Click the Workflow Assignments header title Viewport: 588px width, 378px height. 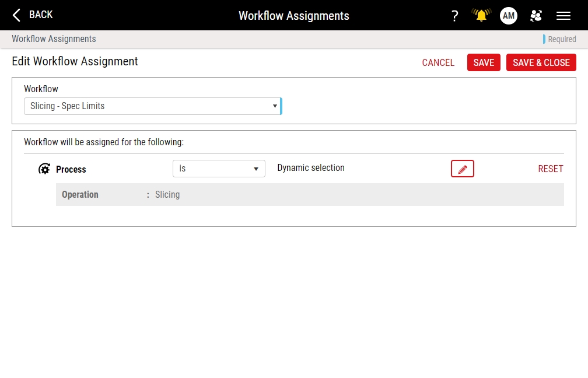(x=293, y=16)
